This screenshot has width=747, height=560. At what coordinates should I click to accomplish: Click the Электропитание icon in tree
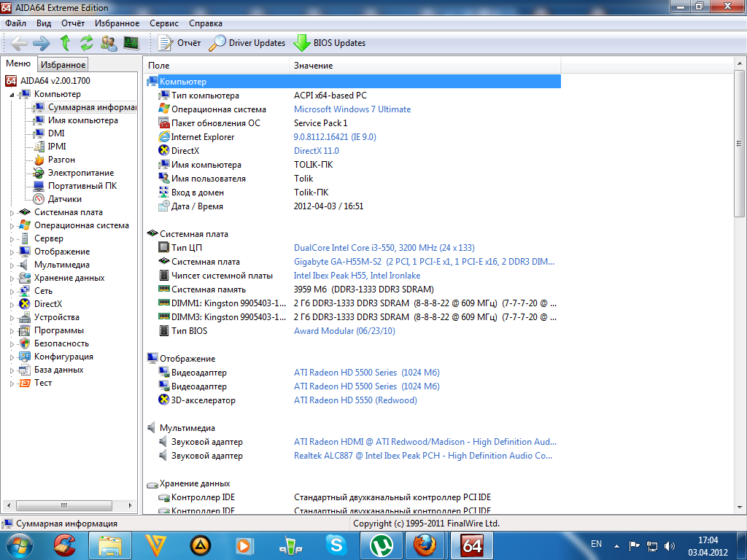(x=39, y=173)
